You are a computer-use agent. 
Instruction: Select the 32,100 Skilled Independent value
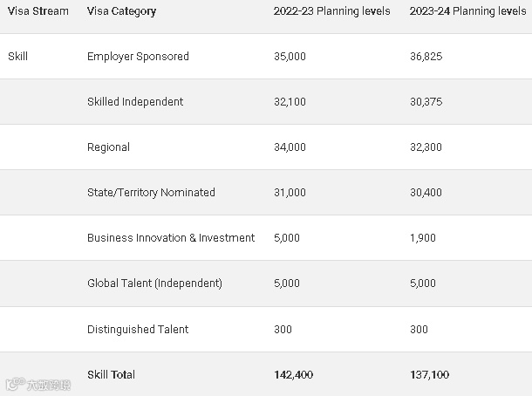tap(290, 102)
